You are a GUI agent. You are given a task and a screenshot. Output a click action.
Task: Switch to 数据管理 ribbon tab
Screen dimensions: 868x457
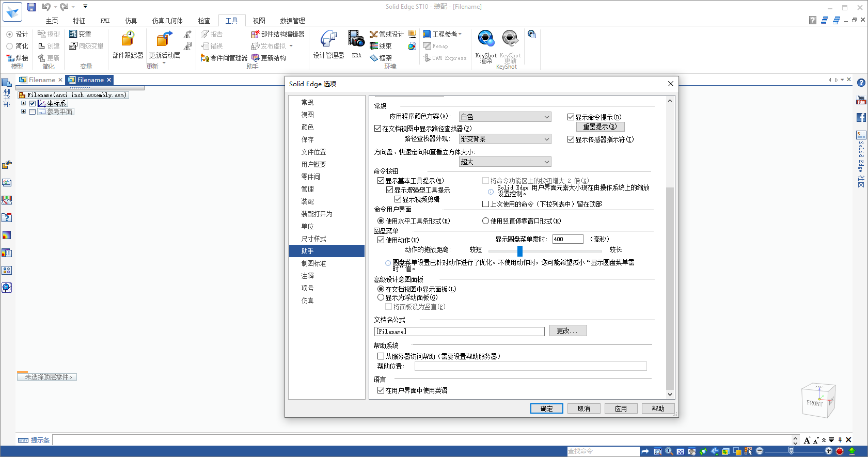click(x=292, y=21)
